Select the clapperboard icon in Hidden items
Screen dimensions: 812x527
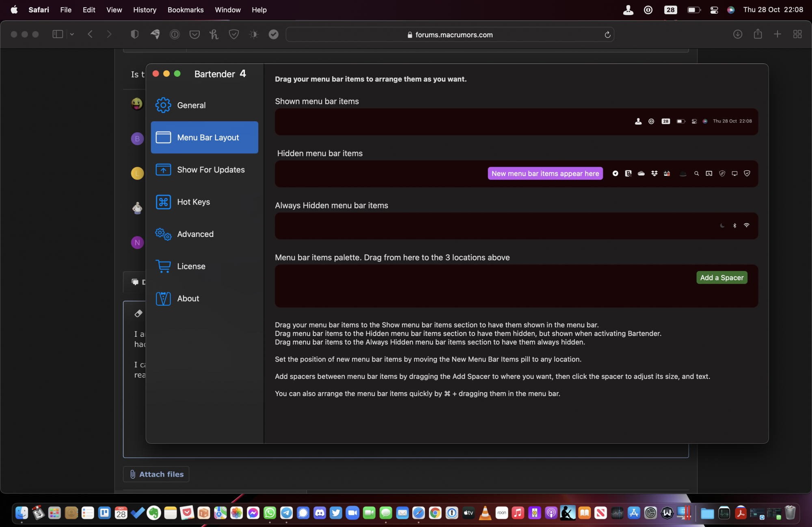tap(667, 173)
